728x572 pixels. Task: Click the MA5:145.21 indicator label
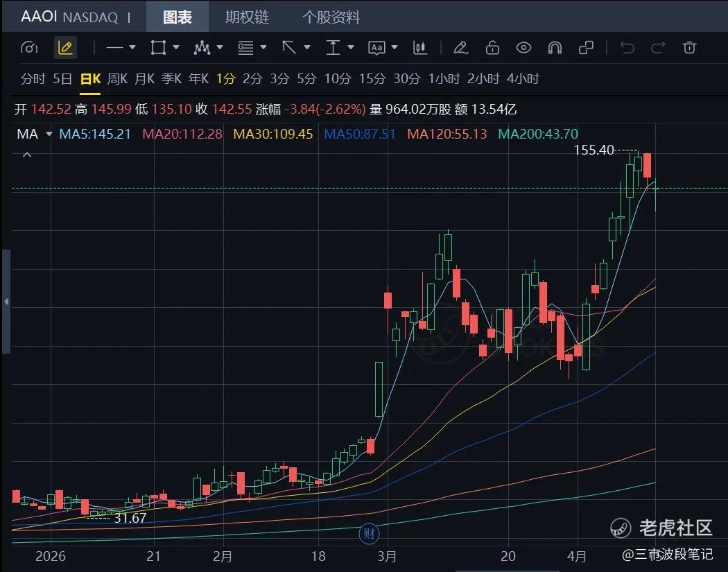95,135
